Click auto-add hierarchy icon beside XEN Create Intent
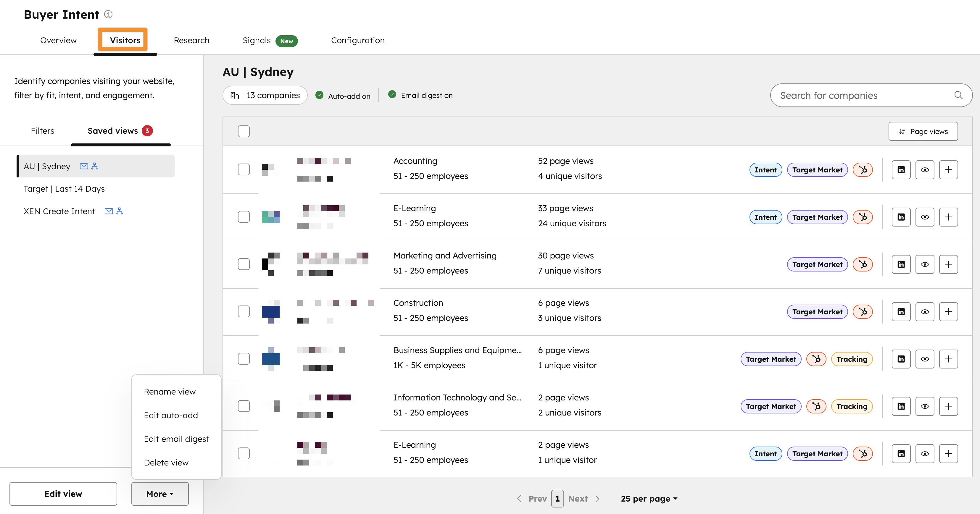 (120, 211)
